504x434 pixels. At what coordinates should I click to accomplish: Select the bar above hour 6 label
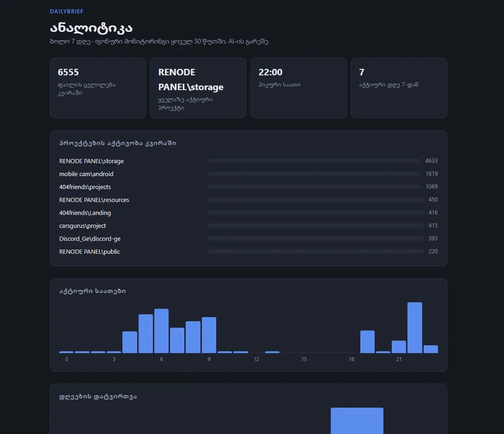[x=161, y=331]
